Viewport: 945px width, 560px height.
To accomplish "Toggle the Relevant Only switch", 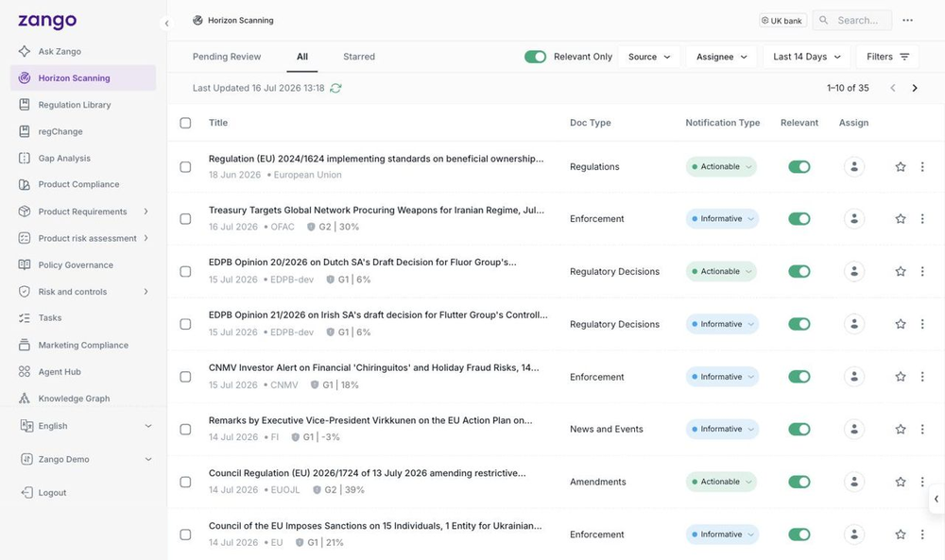I will [535, 57].
